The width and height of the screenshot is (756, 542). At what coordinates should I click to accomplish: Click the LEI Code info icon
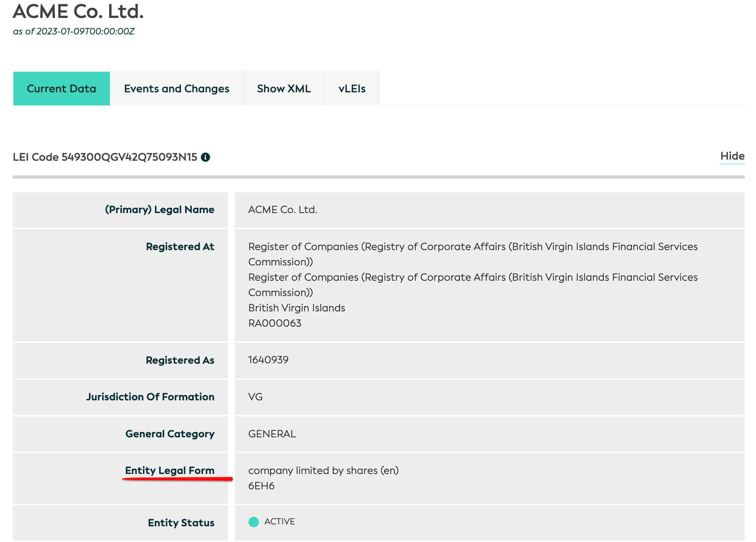coord(205,157)
